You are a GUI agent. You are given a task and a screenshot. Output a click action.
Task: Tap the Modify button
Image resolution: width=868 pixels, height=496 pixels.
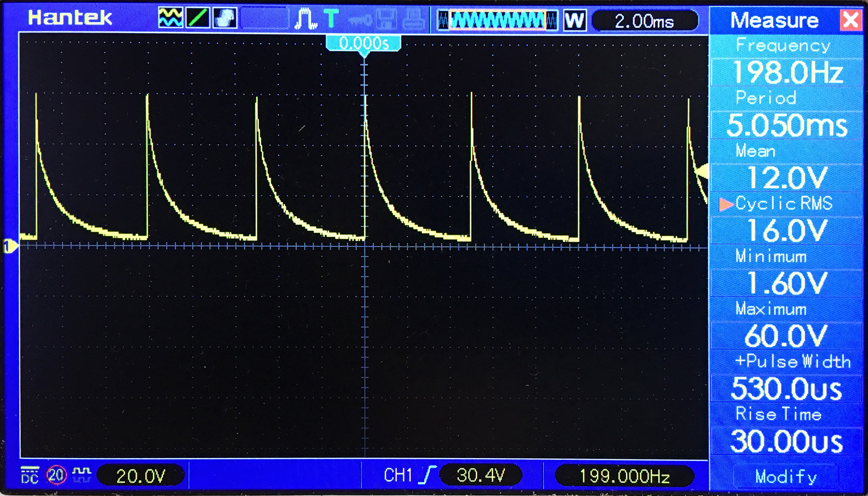[786, 476]
